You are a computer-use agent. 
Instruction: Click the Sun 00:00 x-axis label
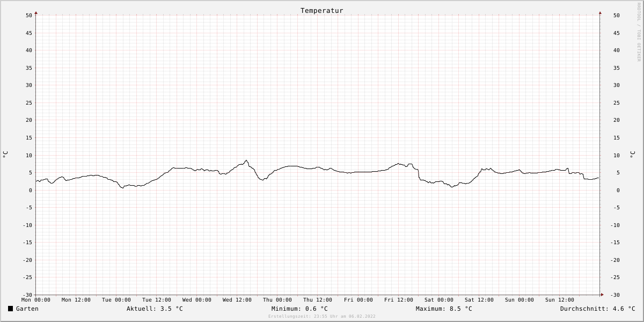click(x=519, y=299)
